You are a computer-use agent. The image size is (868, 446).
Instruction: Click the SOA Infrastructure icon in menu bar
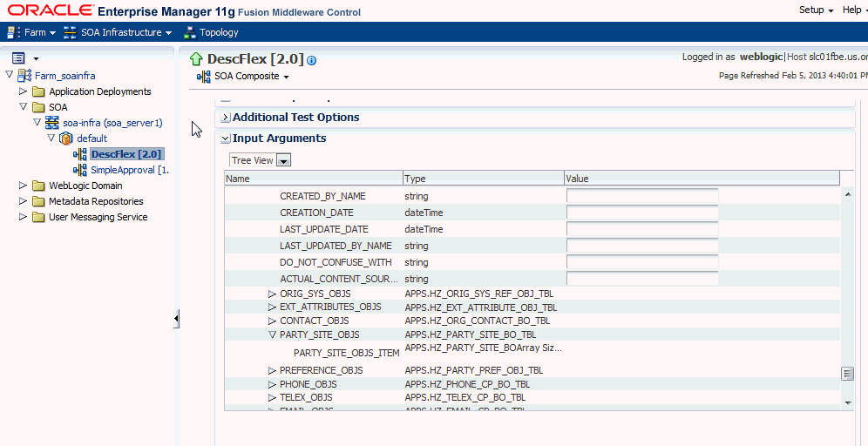coord(71,32)
